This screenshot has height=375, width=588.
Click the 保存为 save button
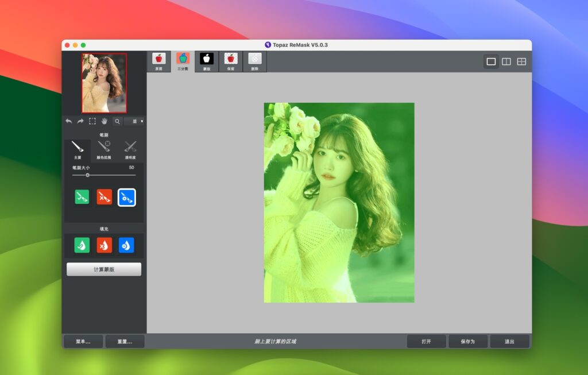(468, 341)
